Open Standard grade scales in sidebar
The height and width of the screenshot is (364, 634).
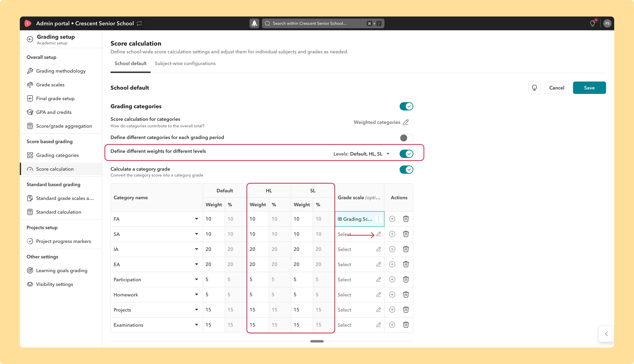61,198
